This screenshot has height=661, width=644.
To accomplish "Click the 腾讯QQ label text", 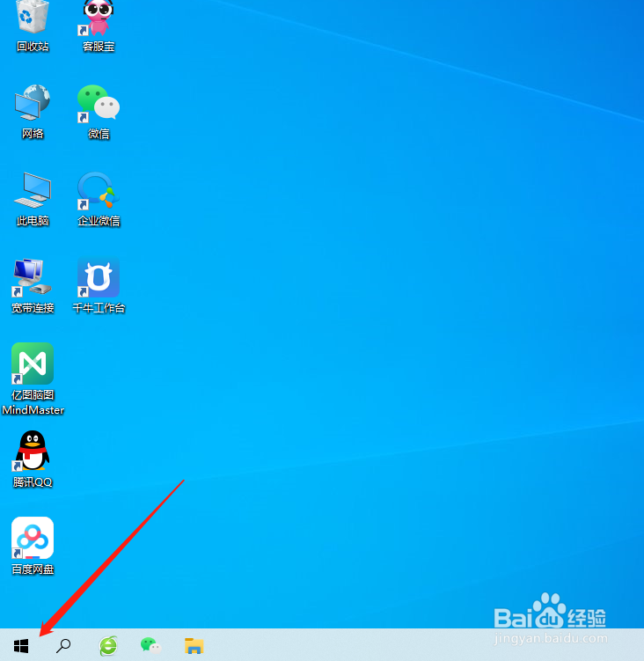I will pyautogui.click(x=33, y=482).
